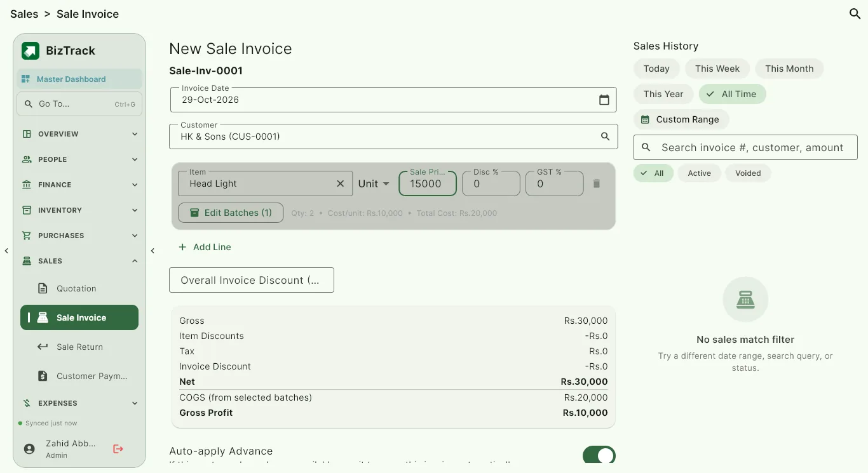Click the Sale-Inv-0001 invoice number
Viewport: 868px width, 473px height.
(206, 70)
